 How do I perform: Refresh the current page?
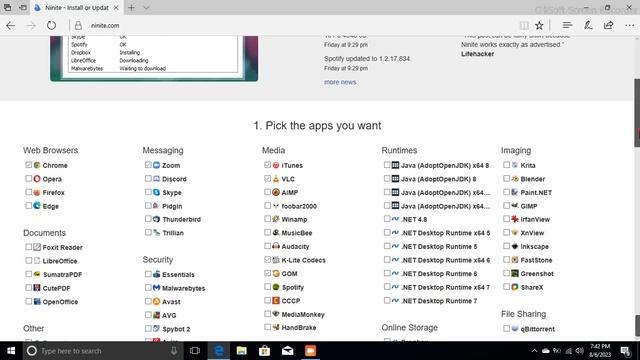[51, 25]
